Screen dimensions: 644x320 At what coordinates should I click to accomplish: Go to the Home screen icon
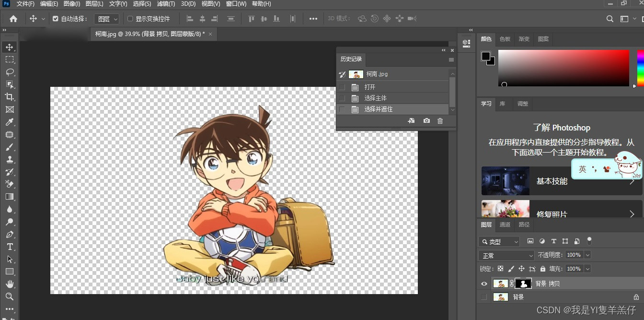click(13, 19)
